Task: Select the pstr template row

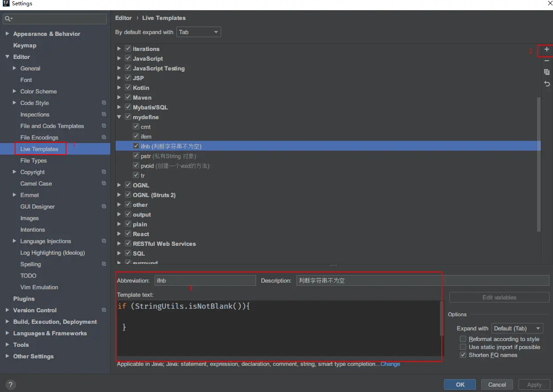Action: pyautogui.click(x=328, y=156)
